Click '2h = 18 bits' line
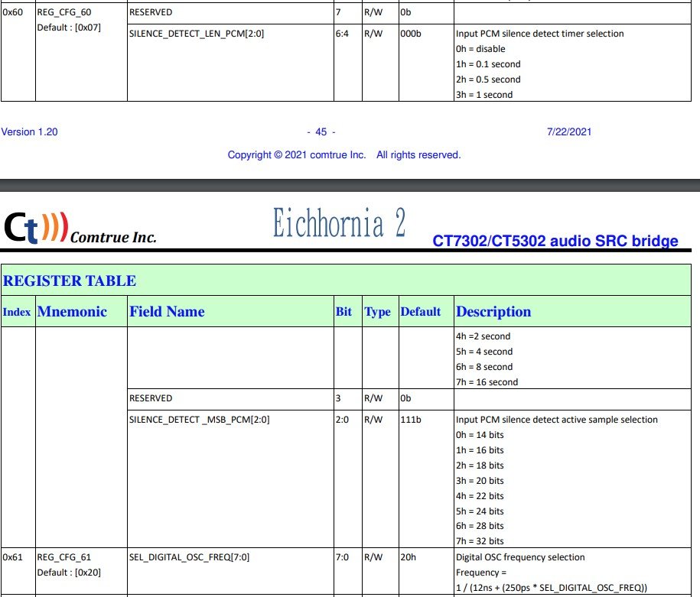The width and height of the screenshot is (700, 597). pyautogui.click(x=480, y=466)
